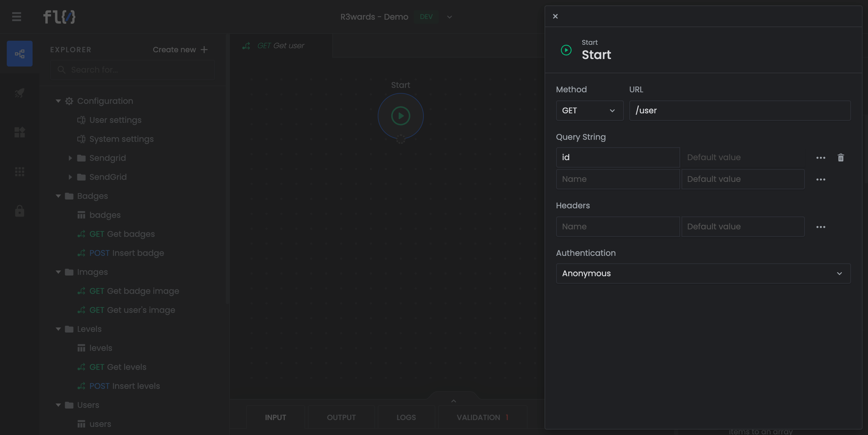
Task: Switch to the LOGS tab
Action: click(x=406, y=417)
